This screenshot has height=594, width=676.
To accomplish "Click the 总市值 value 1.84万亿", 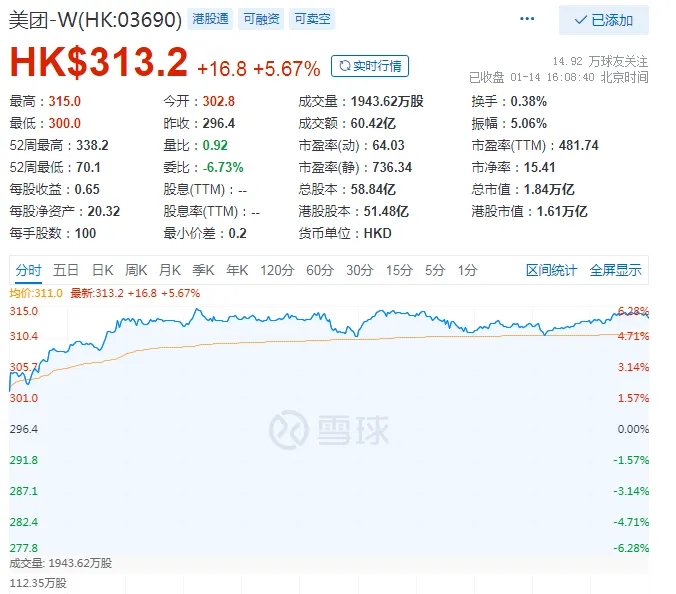I will [x=549, y=189].
